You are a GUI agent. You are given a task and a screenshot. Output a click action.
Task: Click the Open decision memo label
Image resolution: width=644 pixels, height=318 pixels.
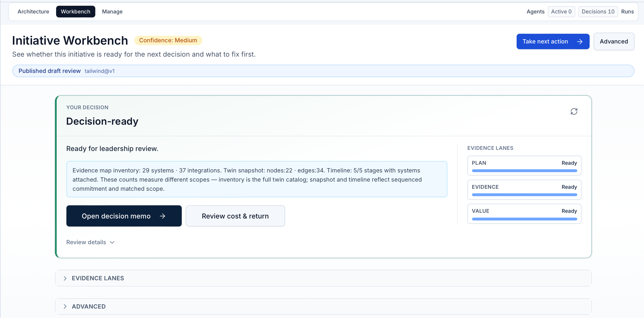coord(116,216)
